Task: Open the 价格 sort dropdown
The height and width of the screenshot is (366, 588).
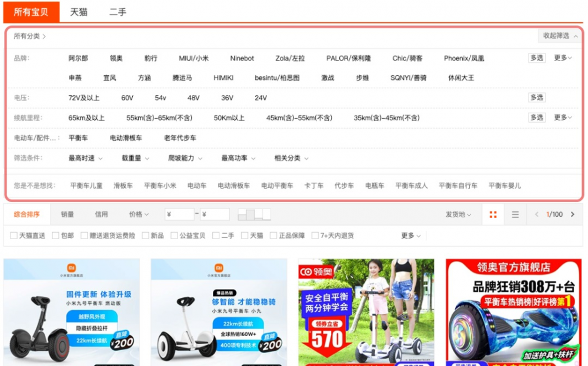Action: (x=139, y=214)
